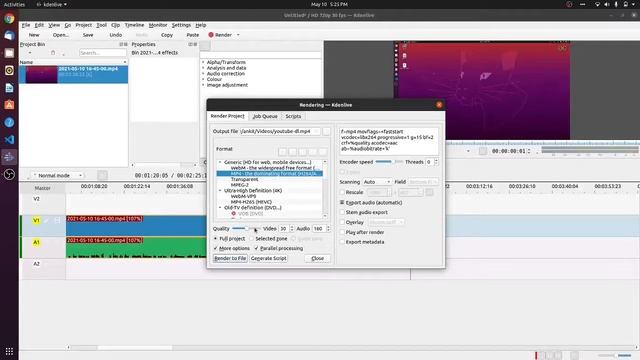Select the bin clip 2021-05-10 thumbnail

click(42, 75)
